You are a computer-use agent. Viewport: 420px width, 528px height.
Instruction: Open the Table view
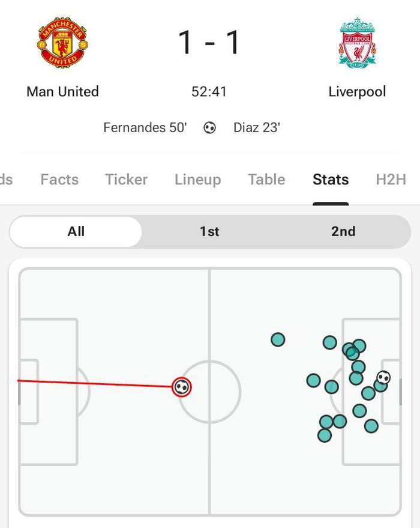tap(266, 179)
